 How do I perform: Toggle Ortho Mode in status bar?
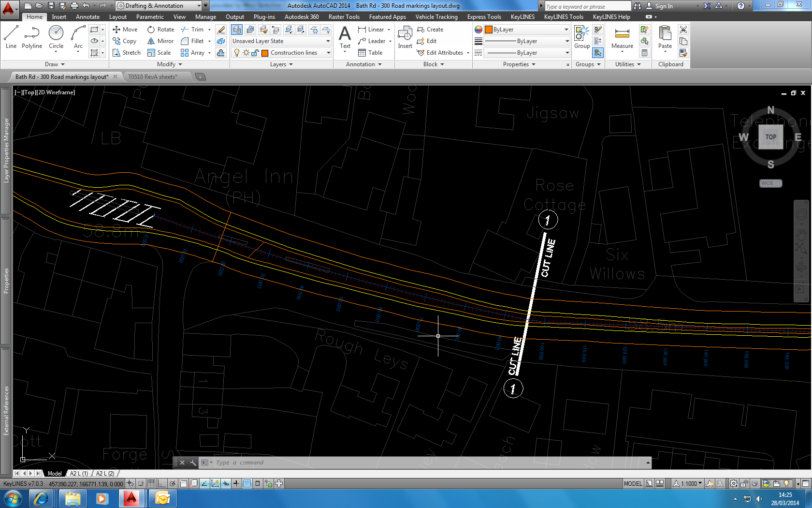tap(162, 483)
